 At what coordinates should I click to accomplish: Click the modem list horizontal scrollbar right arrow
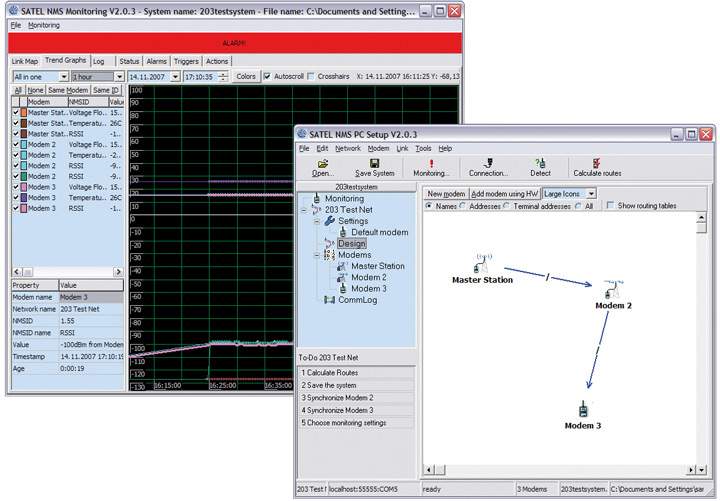(118, 272)
